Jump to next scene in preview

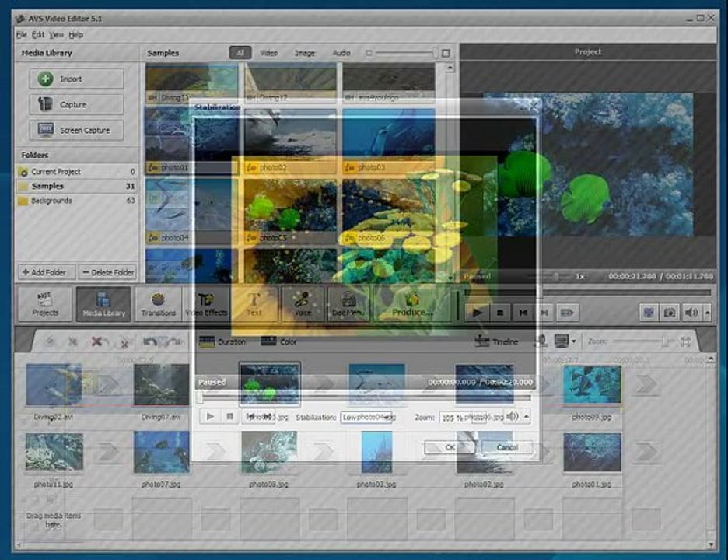click(567, 313)
